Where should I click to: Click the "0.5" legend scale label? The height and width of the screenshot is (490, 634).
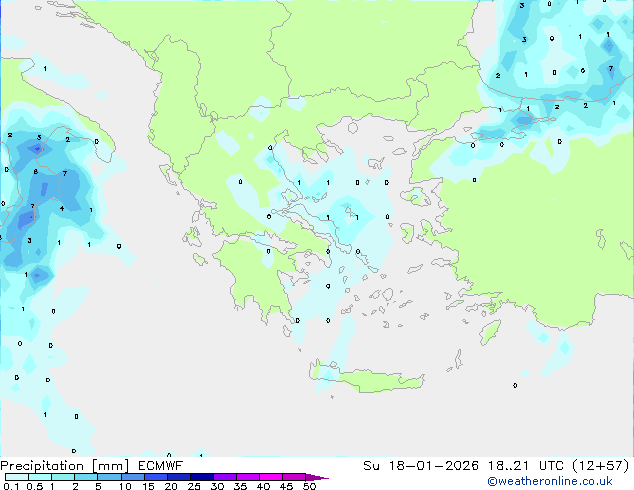click(x=35, y=486)
